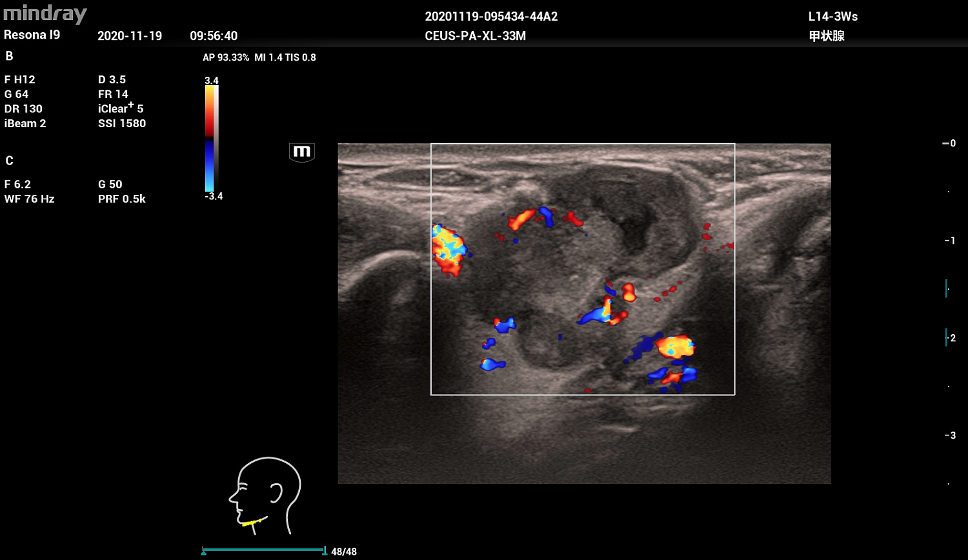968x560 pixels.
Task: Select the B mode parameter label
Action: (9, 56)
